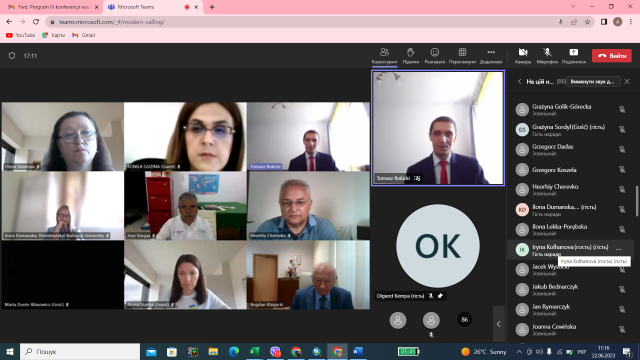Open the Gmail bookmark
The height and width of the screenshot is (360, 640).
pyautogui.click(x=84, y=36)
